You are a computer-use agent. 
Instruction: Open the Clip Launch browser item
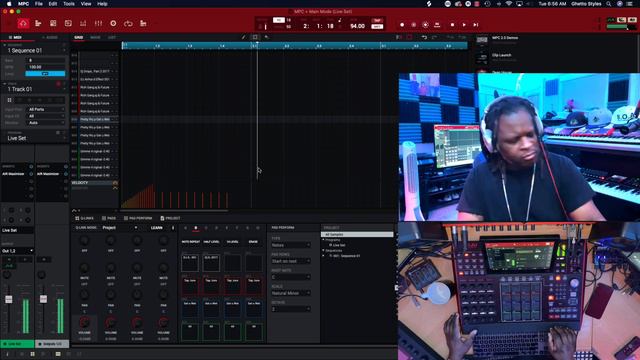[x=502, y=55]
